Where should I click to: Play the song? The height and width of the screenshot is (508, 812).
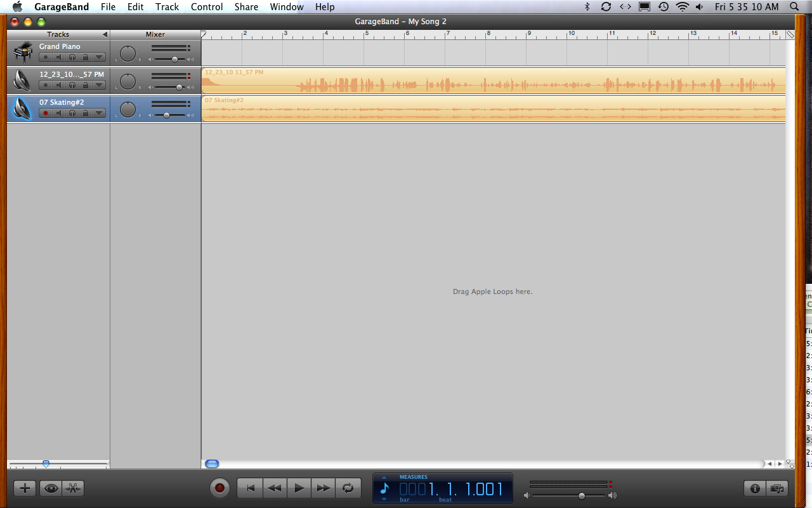(x=299, y=488)
